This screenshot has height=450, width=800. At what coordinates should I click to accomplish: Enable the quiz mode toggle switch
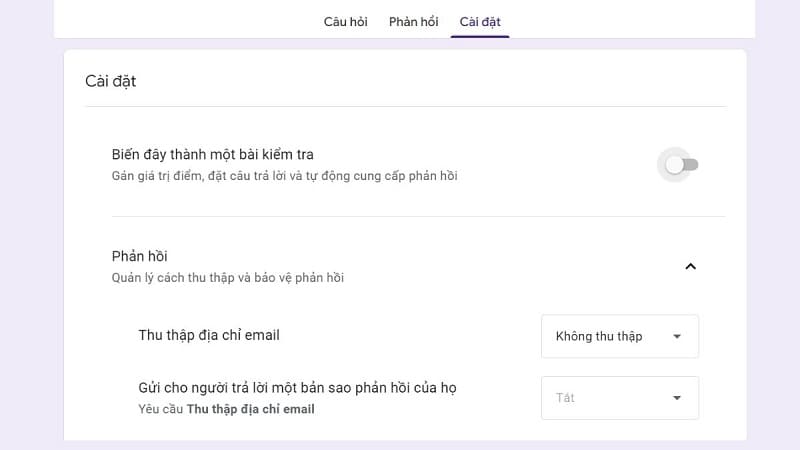tap(681, 165)
